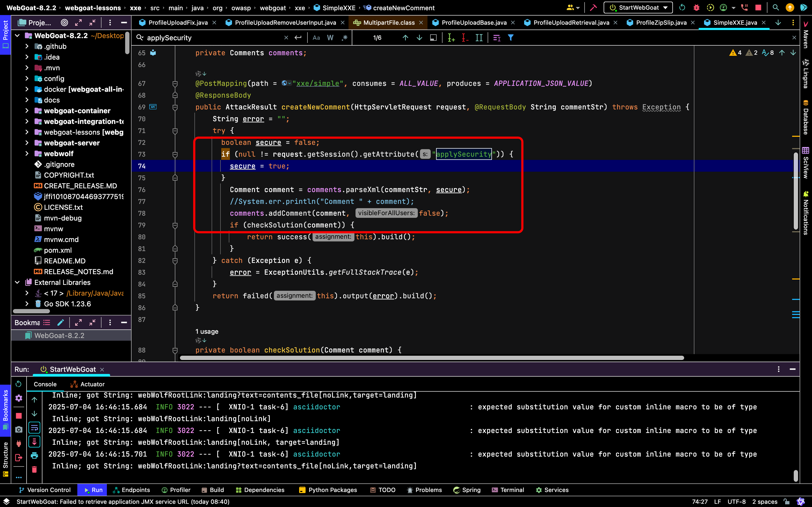
Task: Toggle Match Case option in search bar
Action: pyautogui.click(x=316, y=38)
